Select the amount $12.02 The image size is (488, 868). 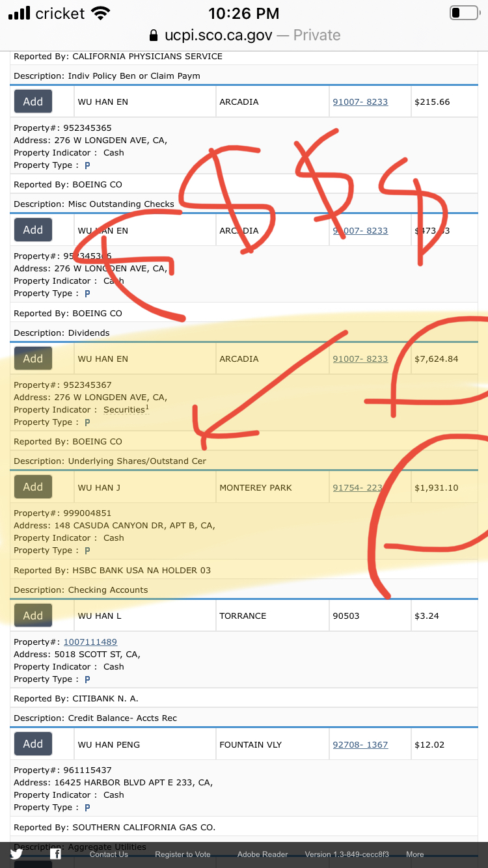coord(429,744)
